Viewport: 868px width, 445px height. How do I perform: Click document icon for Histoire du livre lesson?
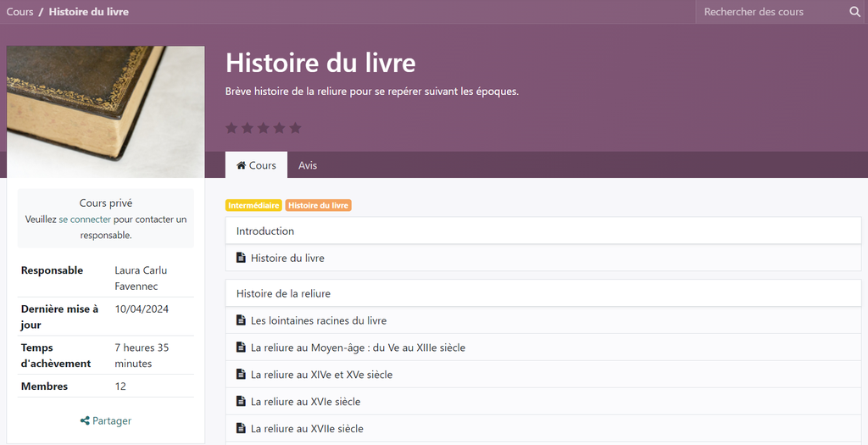[241, 258]
